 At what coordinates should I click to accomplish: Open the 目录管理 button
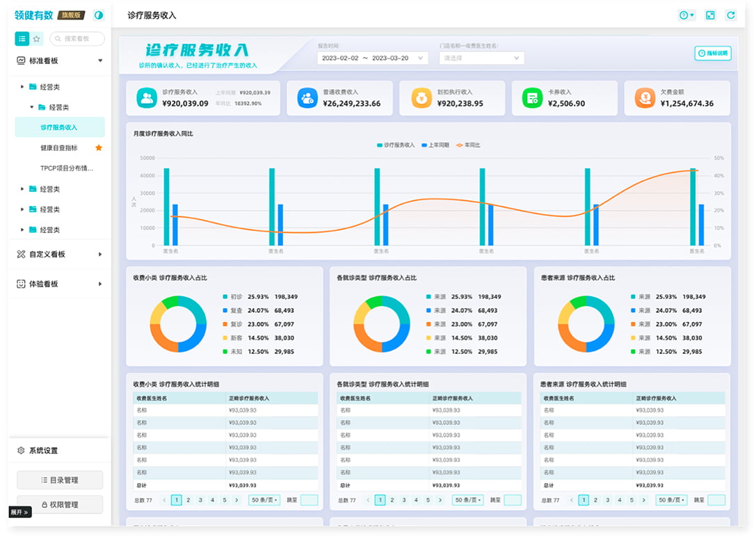point(60,480)
